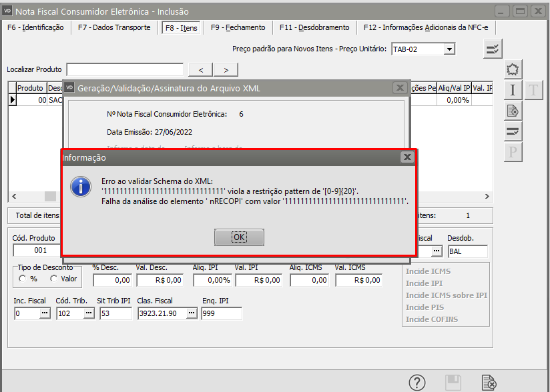The height and width of the screenshot is (392, 550).
Task: Click the '>' next product button
Action: coord(226,70)
